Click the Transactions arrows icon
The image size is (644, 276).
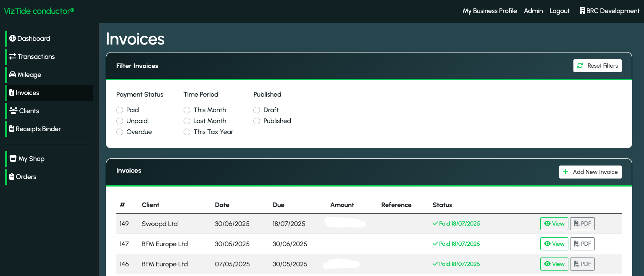point(13,56)
